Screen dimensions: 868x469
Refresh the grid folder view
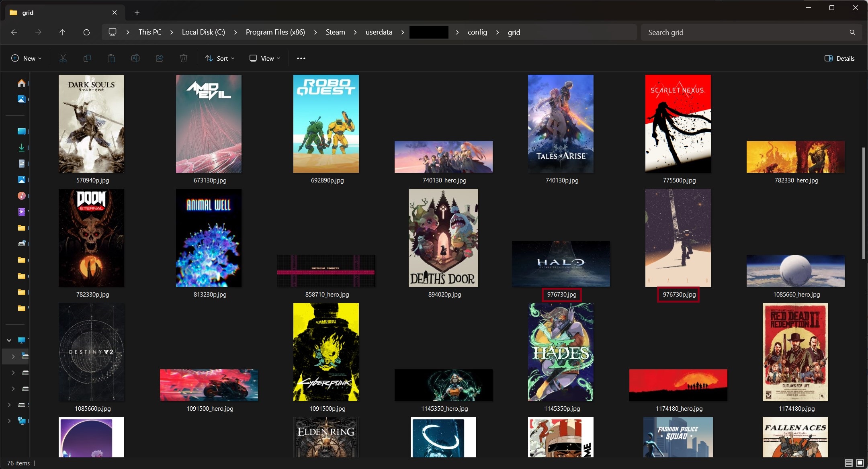point(86,32)
